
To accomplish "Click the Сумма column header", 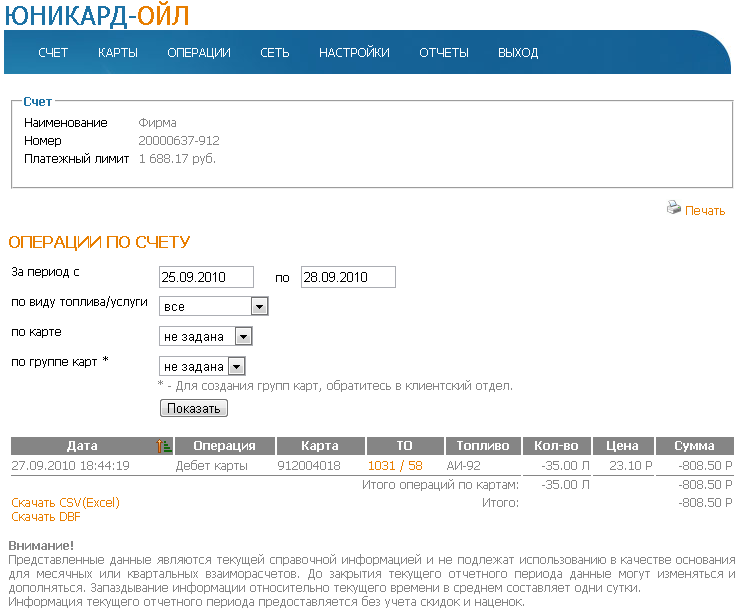I will (694, 446).
